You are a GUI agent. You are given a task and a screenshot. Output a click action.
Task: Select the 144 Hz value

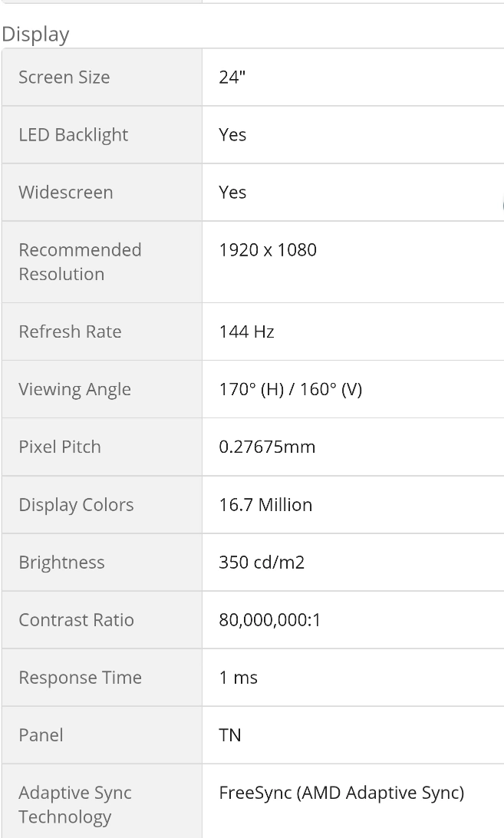click(246, 332)
